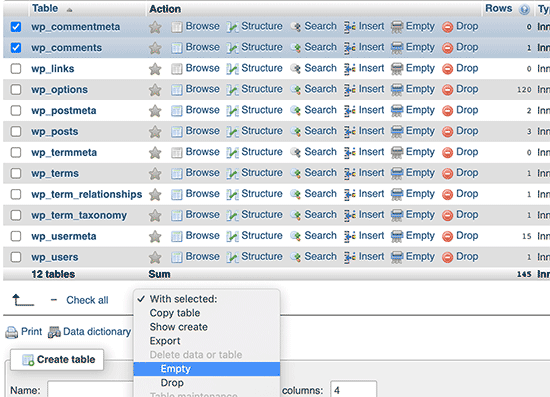Click the Check all link
The height and width of the screenshot is (397, 550).
(87, 300)
